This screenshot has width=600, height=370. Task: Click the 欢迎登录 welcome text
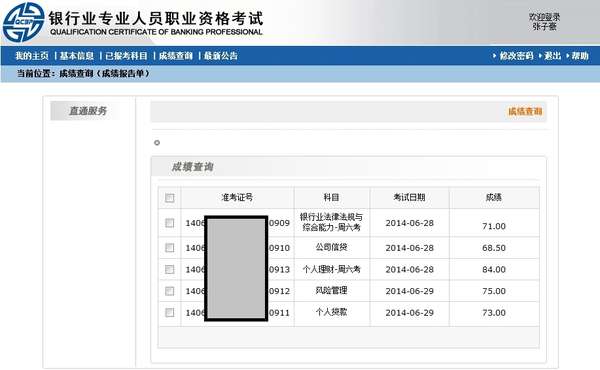pyautogui.click(x=544, y=17)
